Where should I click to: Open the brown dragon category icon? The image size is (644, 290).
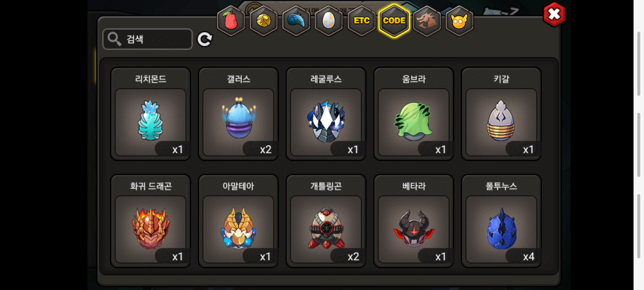point(427,21)
